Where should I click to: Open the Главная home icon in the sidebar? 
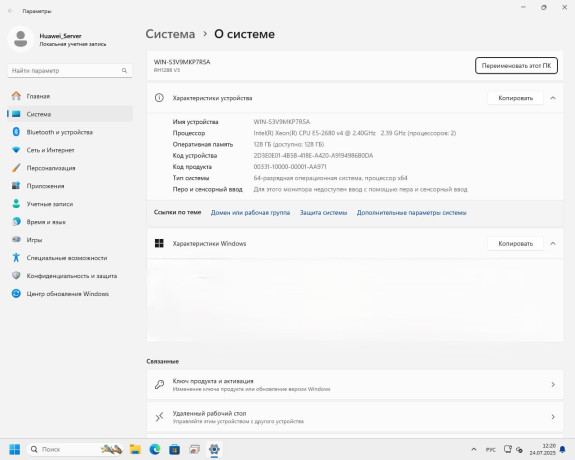16,96
